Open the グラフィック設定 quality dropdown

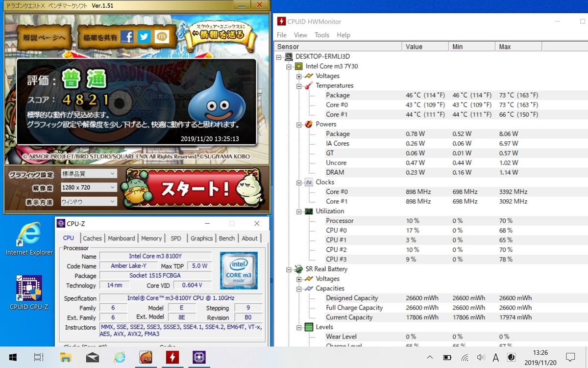click(89, 173)
